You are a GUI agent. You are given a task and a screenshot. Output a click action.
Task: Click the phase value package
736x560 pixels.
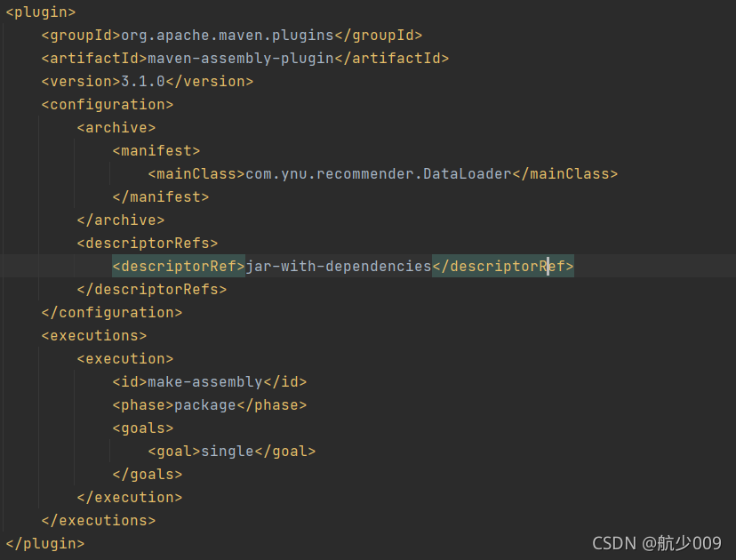click(205, 404)
